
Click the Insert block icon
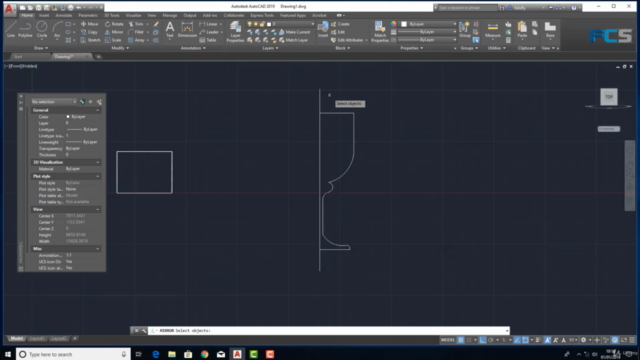323,29
